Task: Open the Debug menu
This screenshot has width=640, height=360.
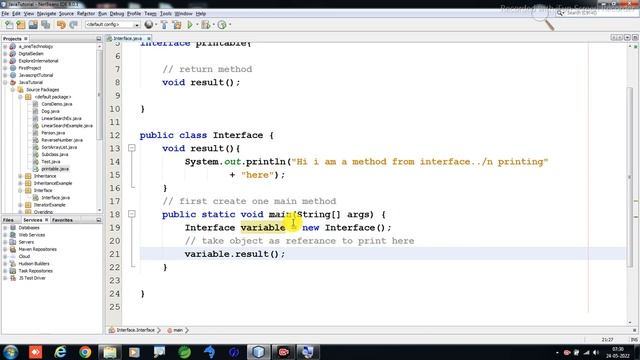Action: 116,13
